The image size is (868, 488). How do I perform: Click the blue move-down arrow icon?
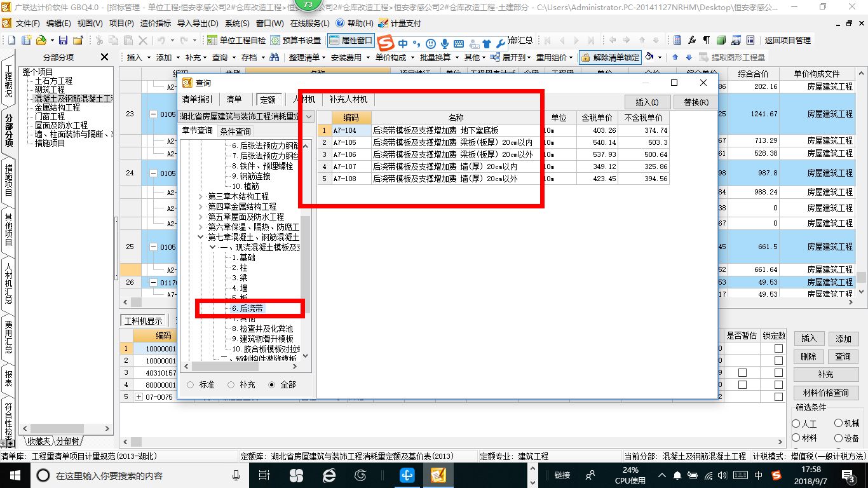click(688, 57)
